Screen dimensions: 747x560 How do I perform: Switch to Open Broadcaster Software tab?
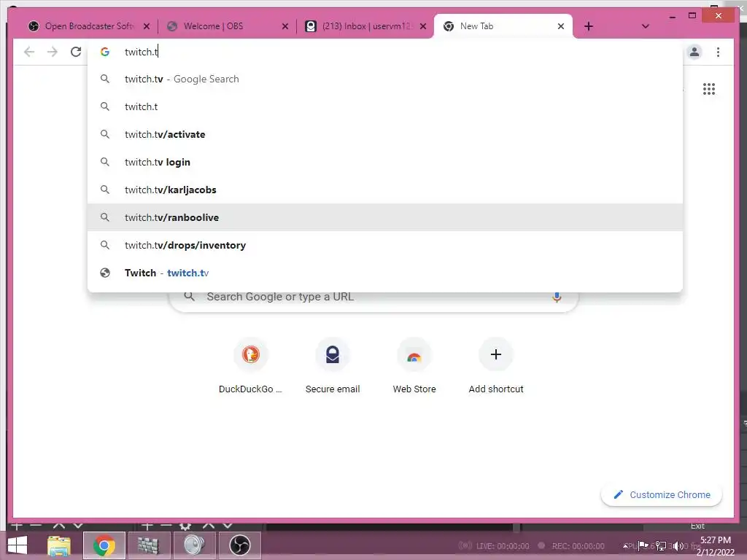point(88,26)
